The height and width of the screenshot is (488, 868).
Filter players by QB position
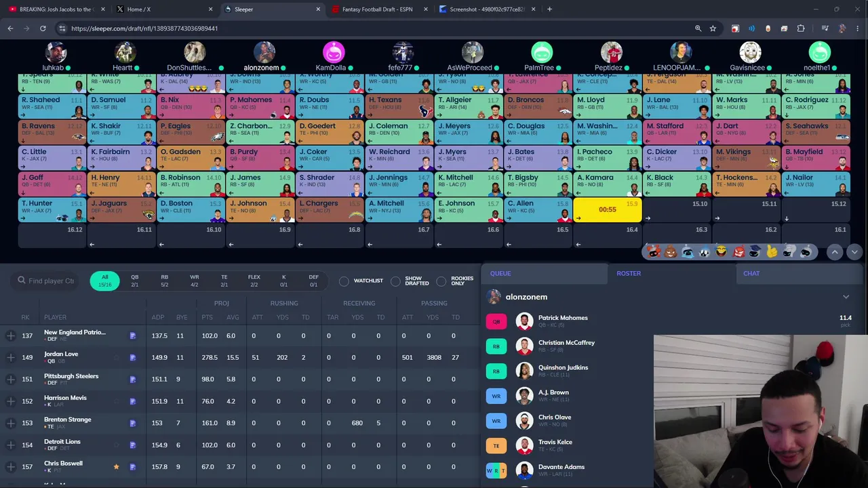pos(134,281)
